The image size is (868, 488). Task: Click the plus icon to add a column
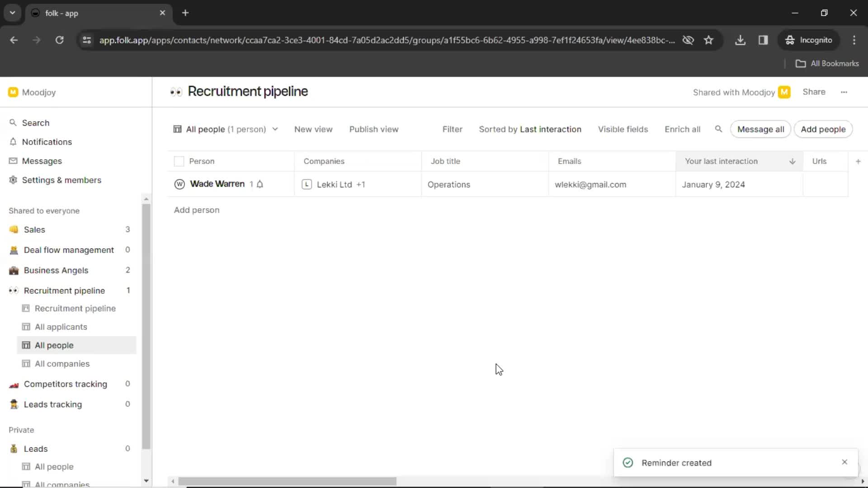pos(858,161)
